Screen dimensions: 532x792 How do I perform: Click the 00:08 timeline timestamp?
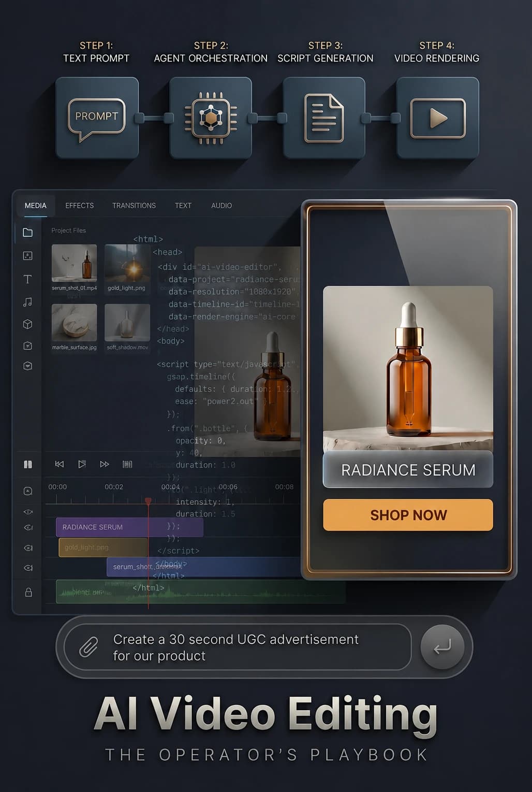coord(284,487)
